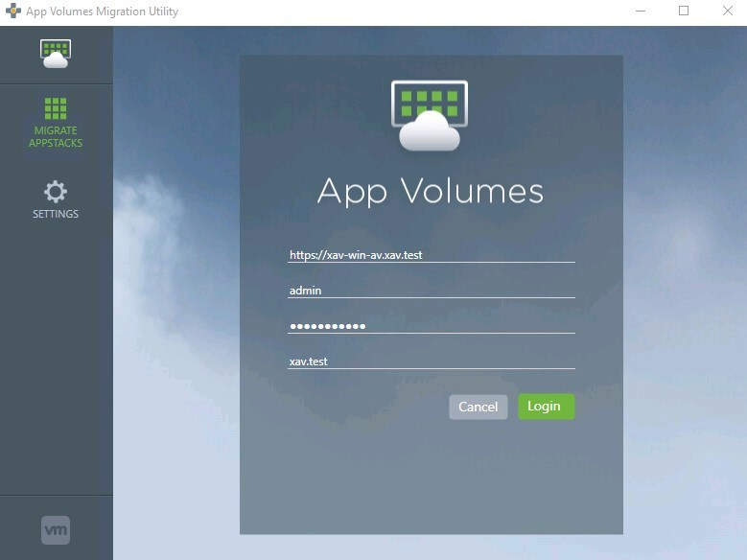Click the VMware vm logo in the sidebar
The height and width of the screenshot is (560, 747).
click(56, 530)
